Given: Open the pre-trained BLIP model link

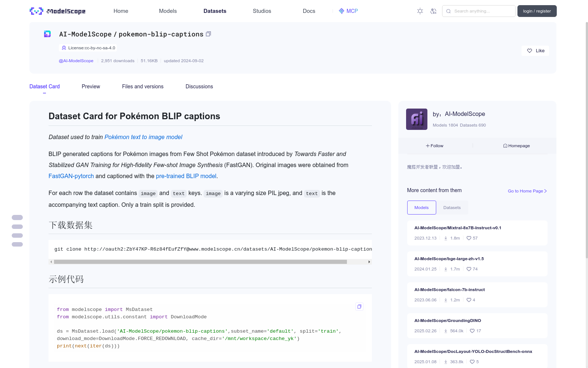Looking at the screenshot, I should click(186, 176).
